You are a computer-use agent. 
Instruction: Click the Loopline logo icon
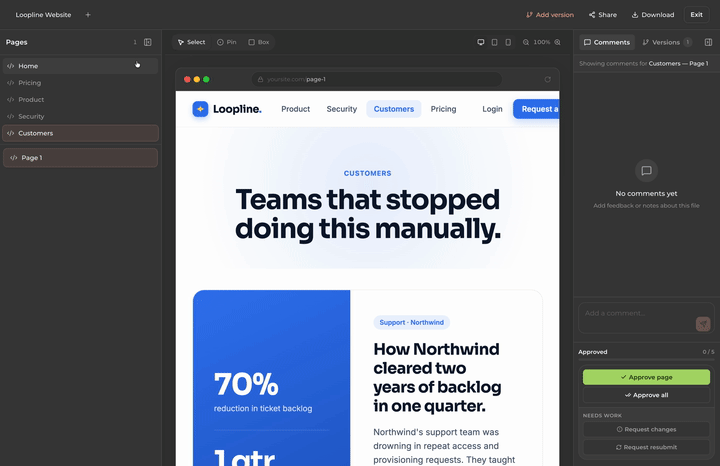click(x=200, y=109)
